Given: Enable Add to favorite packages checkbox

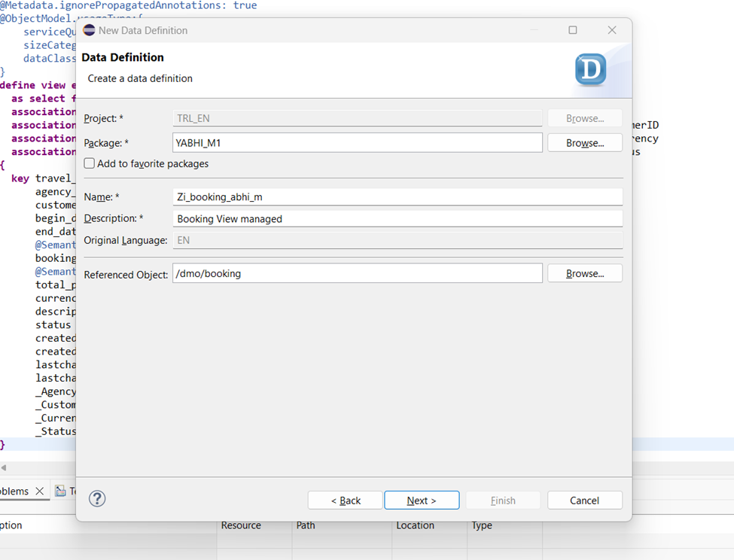Looking at the screenshot, I should click(x=90, y=163).
